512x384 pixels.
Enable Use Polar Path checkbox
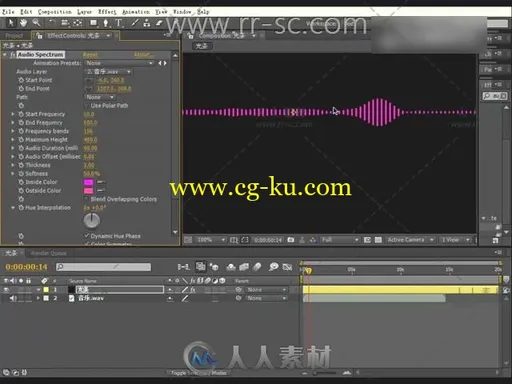[x=86, y=106]
